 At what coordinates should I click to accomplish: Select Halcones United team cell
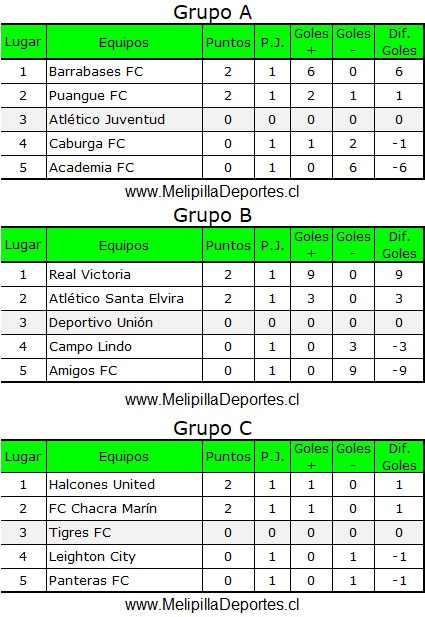tap(124, 484)
